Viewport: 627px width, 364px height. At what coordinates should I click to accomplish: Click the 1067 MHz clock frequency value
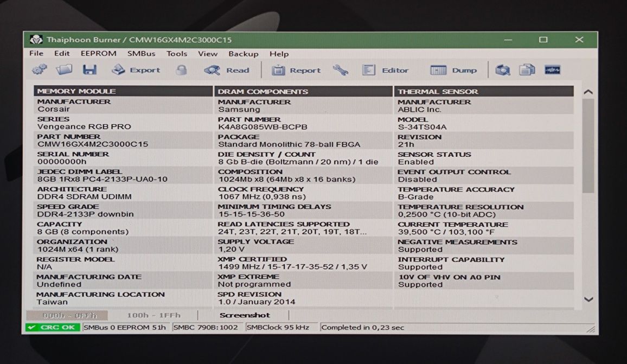click(261, 197)
